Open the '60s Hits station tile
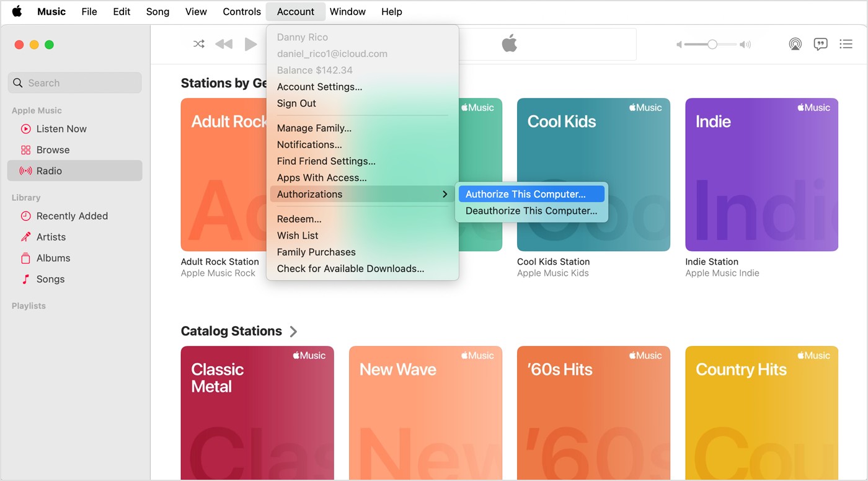868x481 pixels. click(x=593, y=412)
